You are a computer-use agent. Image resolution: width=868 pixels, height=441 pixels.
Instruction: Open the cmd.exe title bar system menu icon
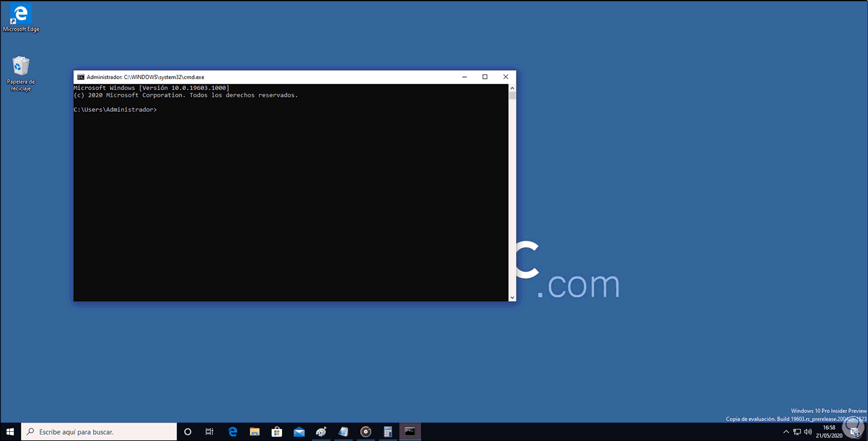[81, 77]
